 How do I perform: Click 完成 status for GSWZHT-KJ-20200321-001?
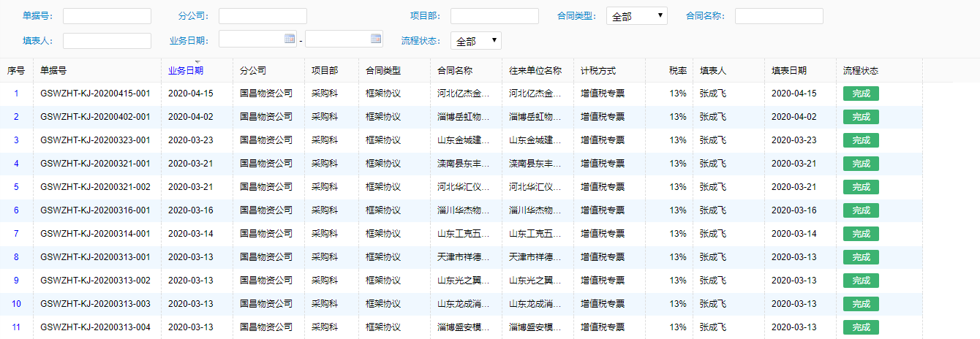tap(861, 164)
